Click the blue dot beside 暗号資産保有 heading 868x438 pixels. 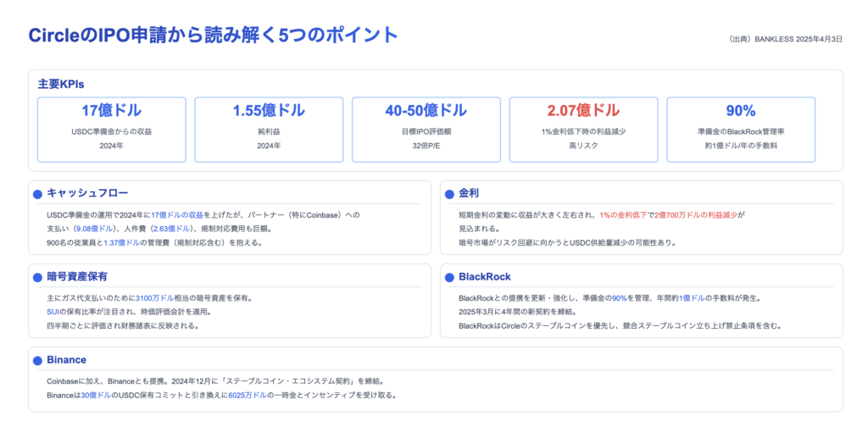[37, 277]
